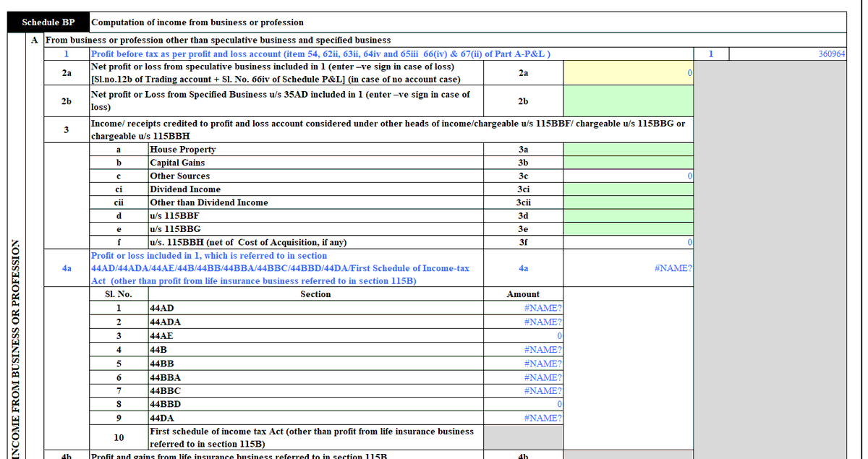Select the serial number 10 cell

tap(118, 437)
